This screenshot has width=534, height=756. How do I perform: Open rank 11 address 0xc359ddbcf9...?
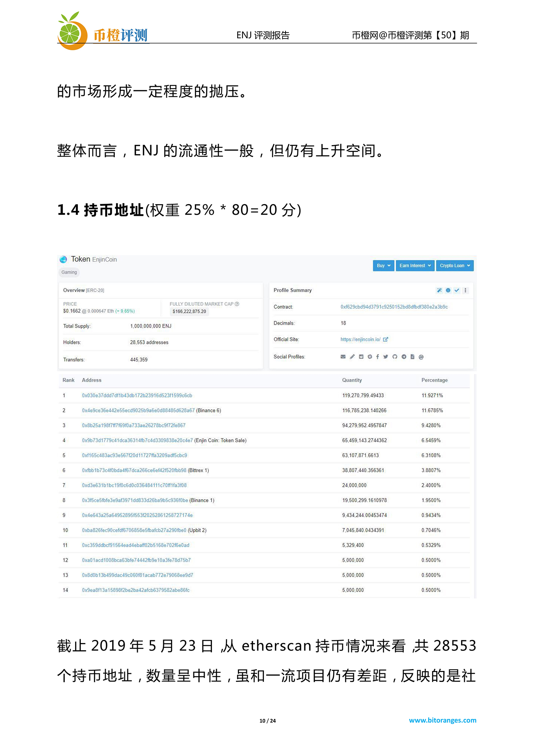tap(136, 545)
